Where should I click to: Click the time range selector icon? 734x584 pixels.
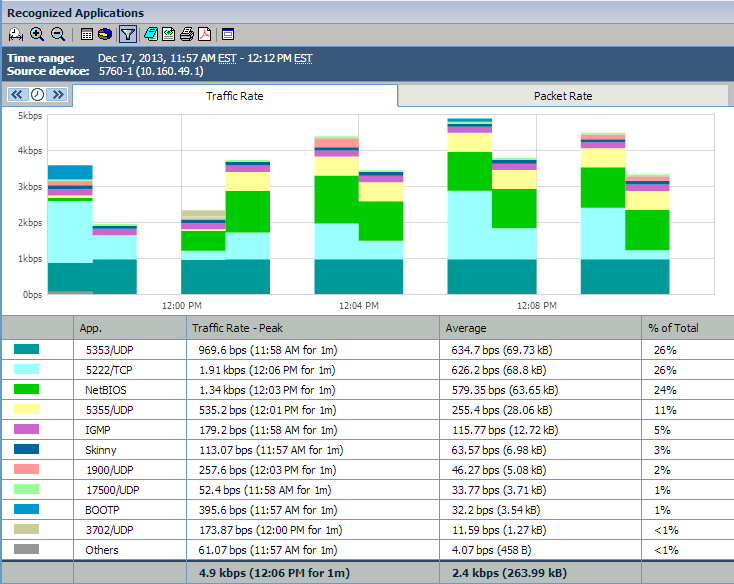point(15,34)
